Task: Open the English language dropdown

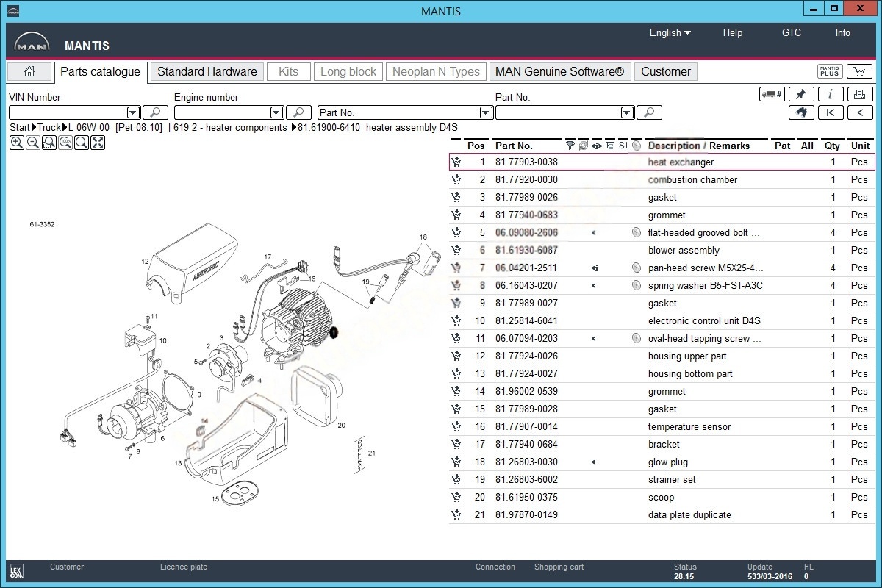Action: 670,32
